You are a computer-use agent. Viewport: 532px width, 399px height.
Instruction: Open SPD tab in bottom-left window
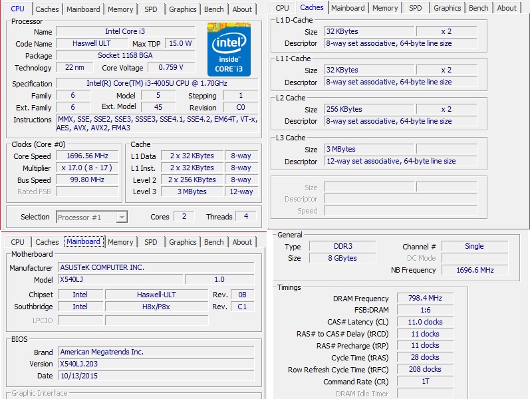[x=151, y=242]
